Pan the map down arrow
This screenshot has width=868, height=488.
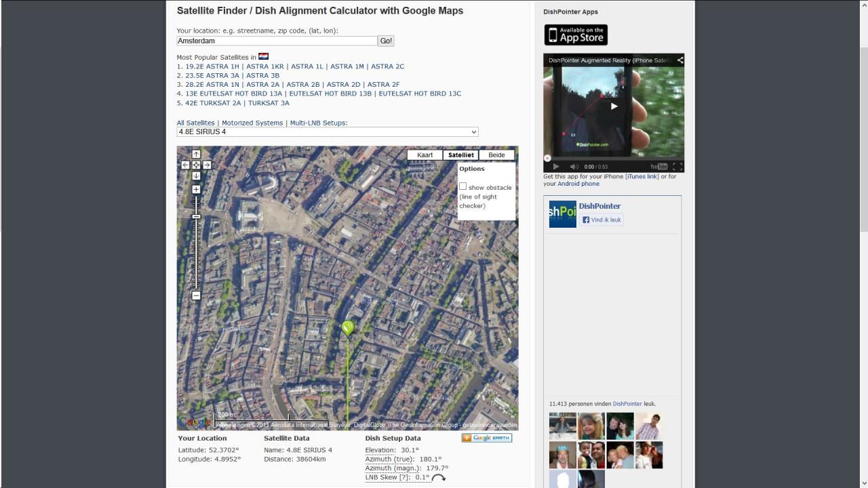[x=196, y=176]
